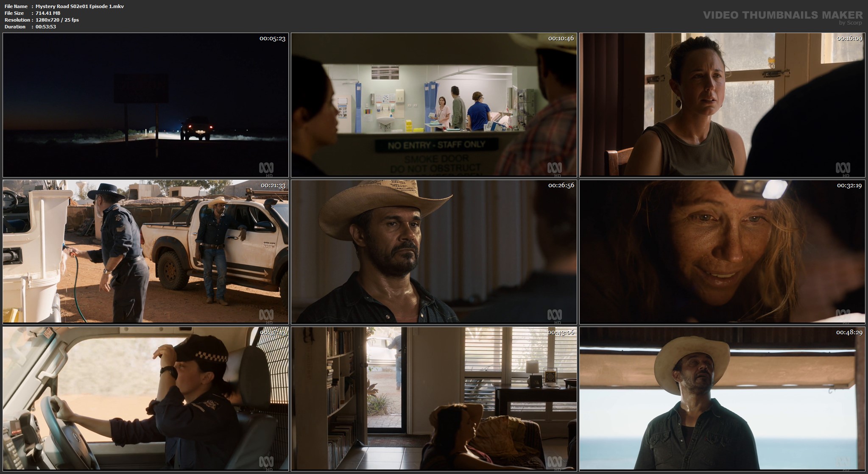
Task: Click the NO ENTRY - STAFF ONLY sign
Action: [x=436, y=146]
